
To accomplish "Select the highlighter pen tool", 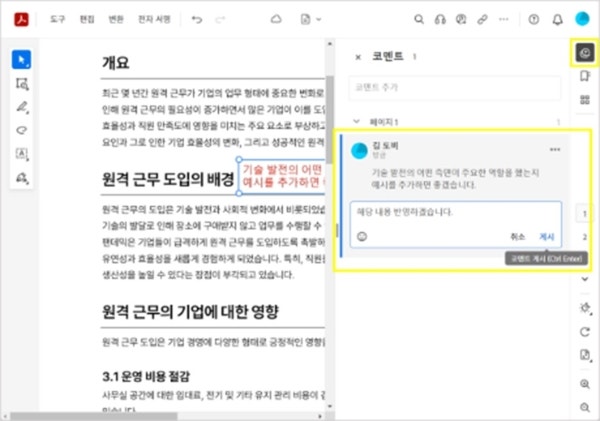I will click(x=22, y=107).
